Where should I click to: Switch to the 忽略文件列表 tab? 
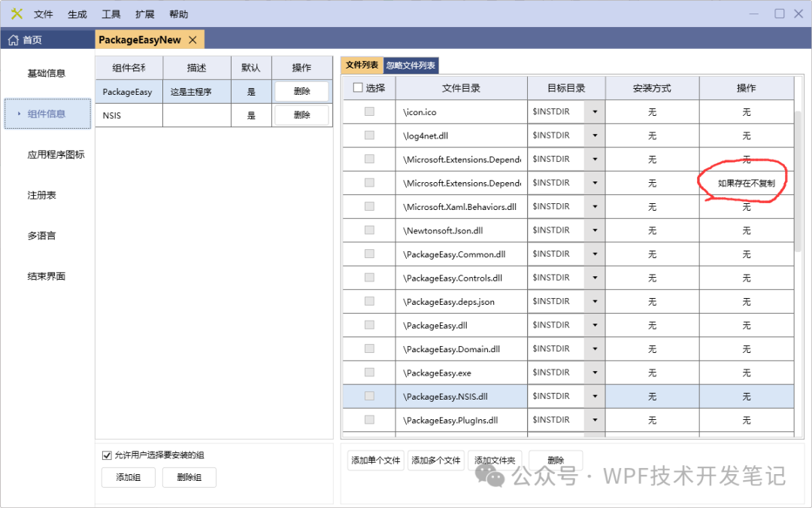point(411,65)
